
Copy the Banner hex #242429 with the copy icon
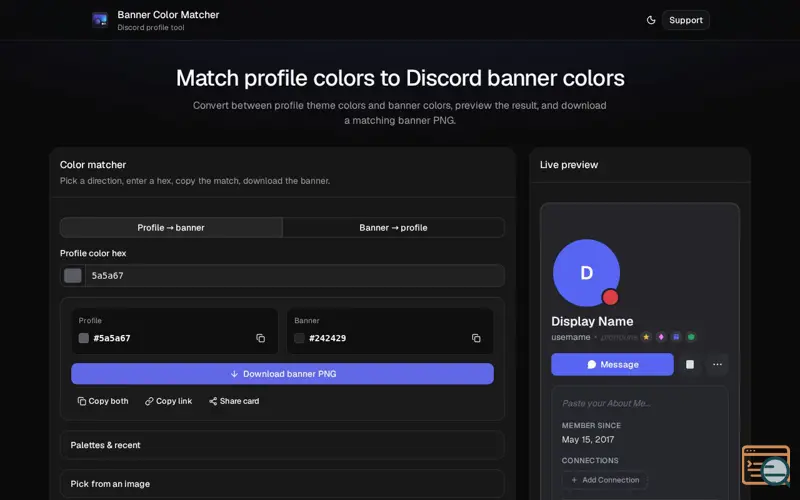(476, 338)
